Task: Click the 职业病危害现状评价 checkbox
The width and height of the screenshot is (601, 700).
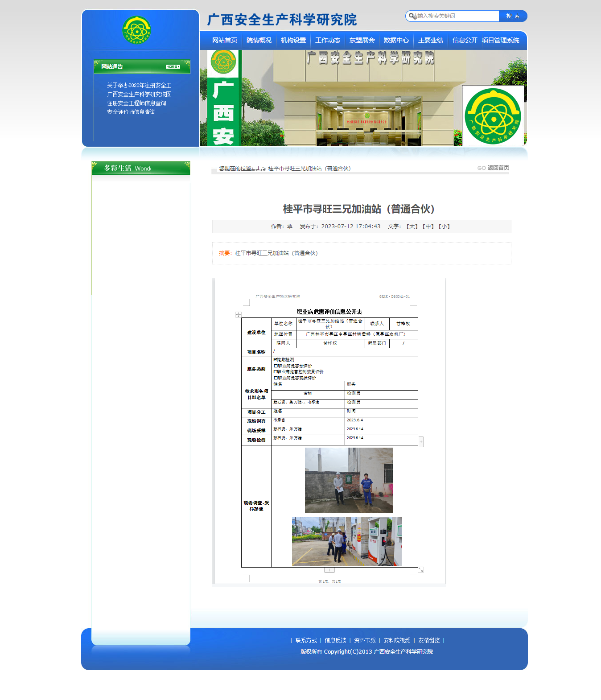Action: click(x=276, y=378)
